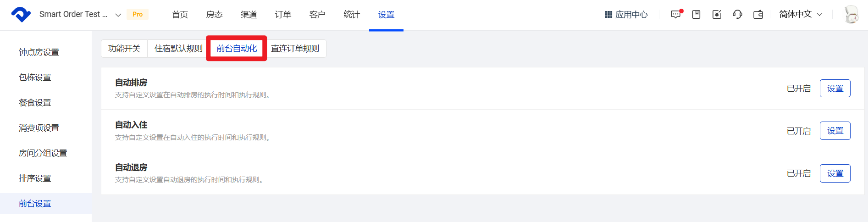Switch to the 功能开关 tab

point(124,49)
